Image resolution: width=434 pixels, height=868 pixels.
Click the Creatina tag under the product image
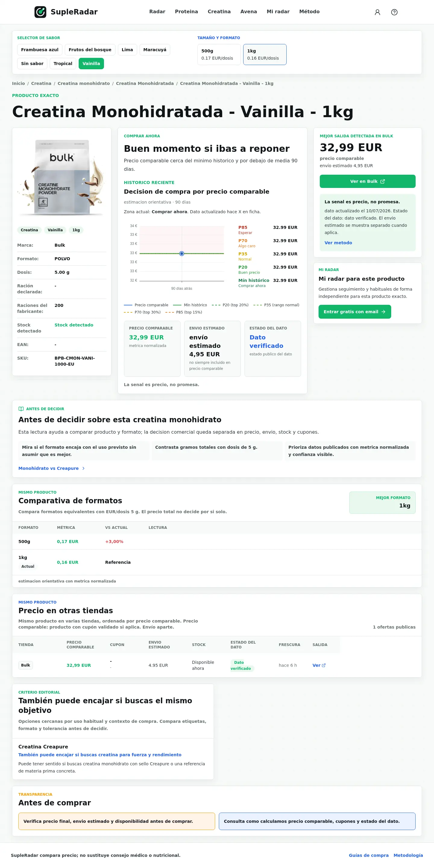click(x=29, y=230)
